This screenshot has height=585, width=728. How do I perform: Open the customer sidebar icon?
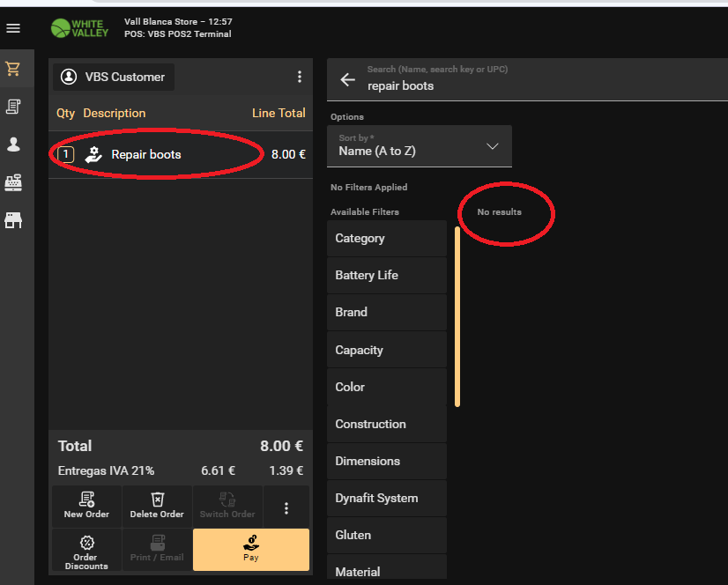click(x=13, y=144)
